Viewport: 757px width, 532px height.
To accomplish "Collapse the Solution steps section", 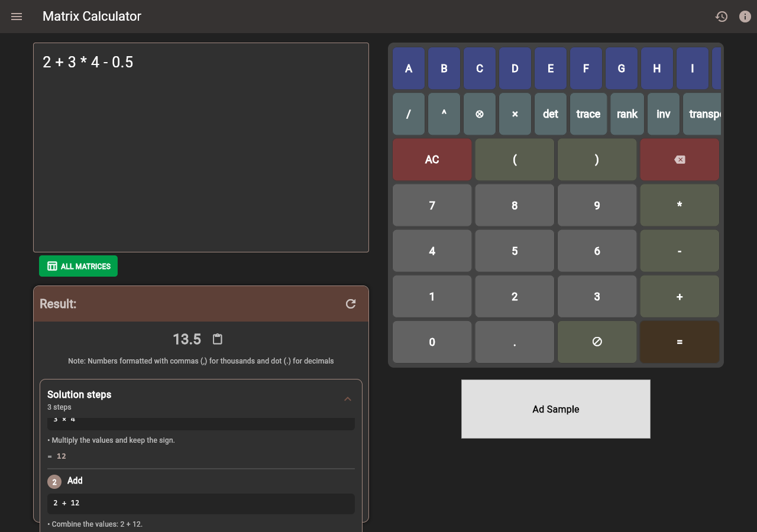I will (348, 399).
